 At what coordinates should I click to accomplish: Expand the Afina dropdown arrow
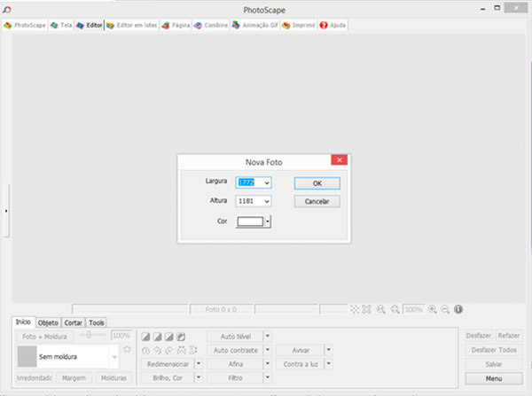pos(268,364)
